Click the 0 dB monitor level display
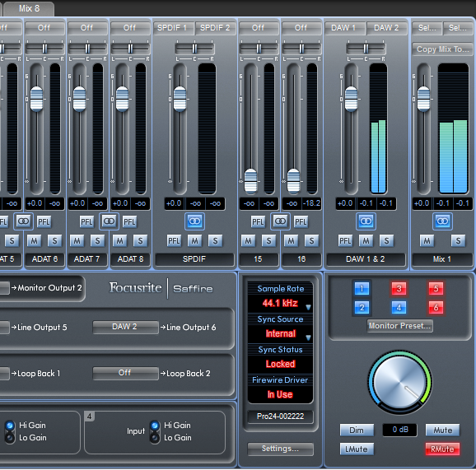The height and width of the screenshot is (470, 476). tap(399, 430)
